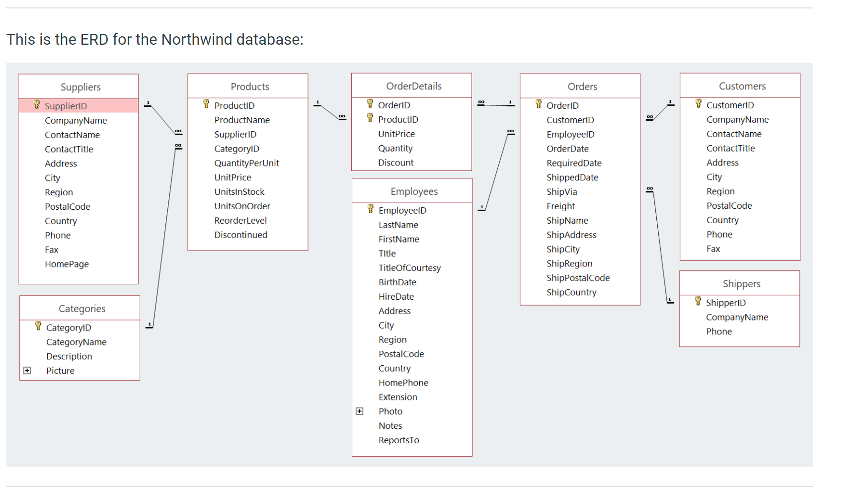The width and height of the screenshot is (868, 491).
Task: Click the Discount field in OrderDetails
Action: tap(396, 163)
